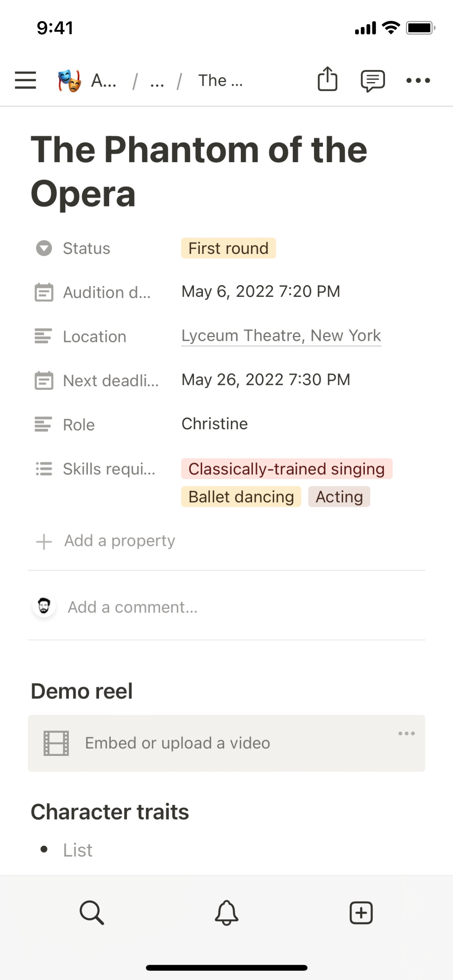
Task: Open the hamburger sidebar menu
Action: coord(25,80)
